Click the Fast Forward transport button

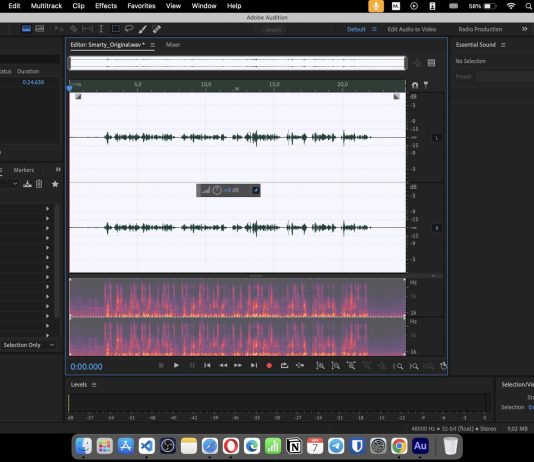coord(238,365)
